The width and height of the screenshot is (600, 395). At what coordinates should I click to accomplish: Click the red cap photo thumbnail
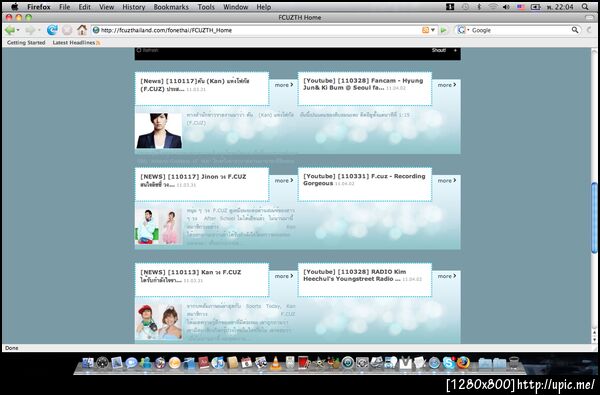pyautogui.click(x=159, y=322)
